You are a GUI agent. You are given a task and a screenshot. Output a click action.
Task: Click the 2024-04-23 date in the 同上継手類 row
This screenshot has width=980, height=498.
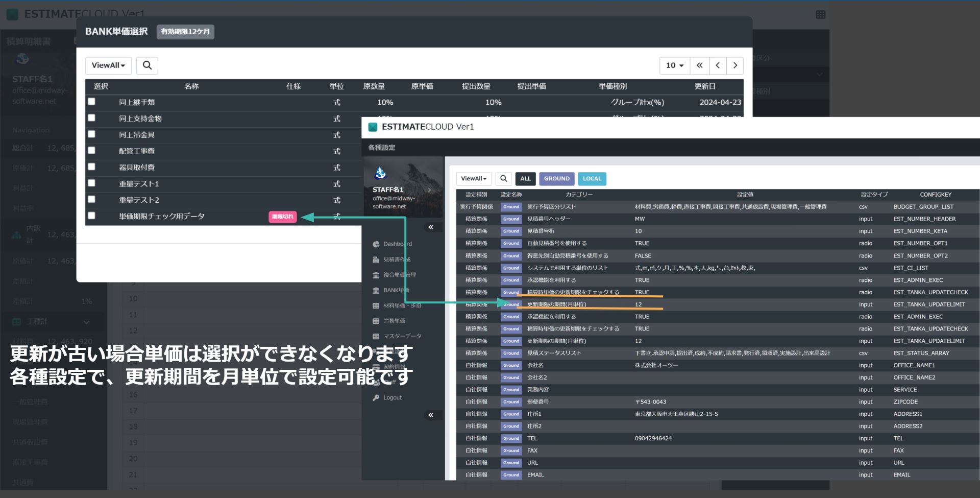(x=720, y=102)
